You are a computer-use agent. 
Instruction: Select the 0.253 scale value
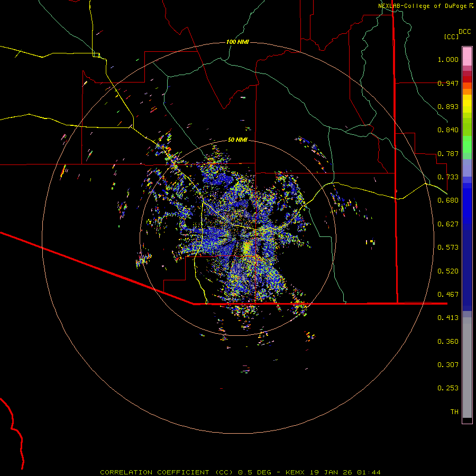448,388
